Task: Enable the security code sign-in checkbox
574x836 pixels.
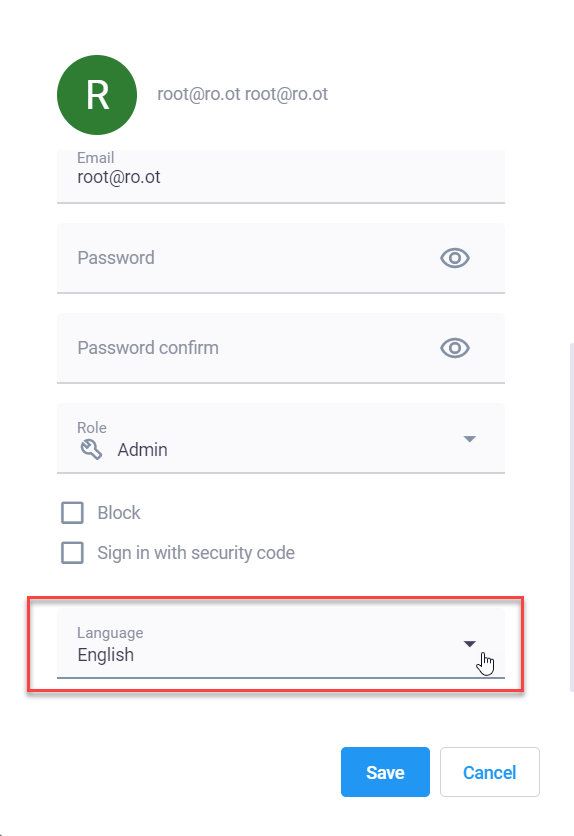Action: pos(72,553)
